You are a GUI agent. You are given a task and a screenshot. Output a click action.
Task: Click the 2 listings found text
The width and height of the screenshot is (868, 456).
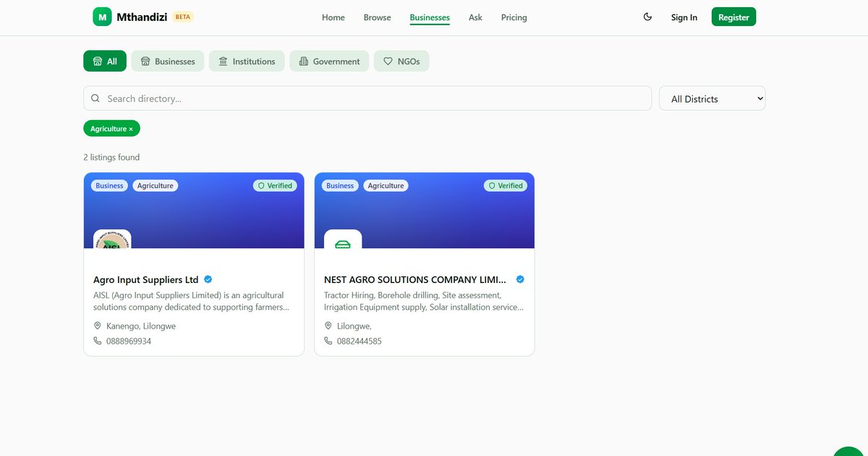(111, 157)
